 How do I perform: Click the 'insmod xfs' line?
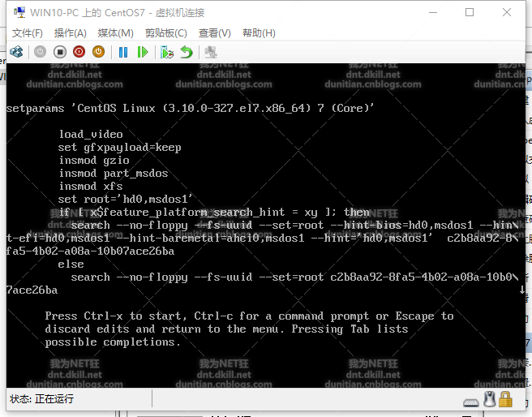(x=91, y=186)
